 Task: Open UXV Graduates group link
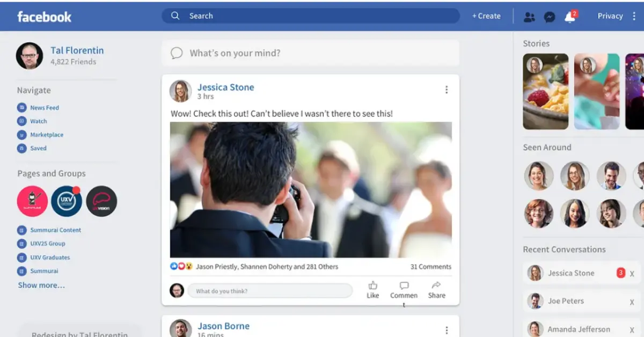50,258
